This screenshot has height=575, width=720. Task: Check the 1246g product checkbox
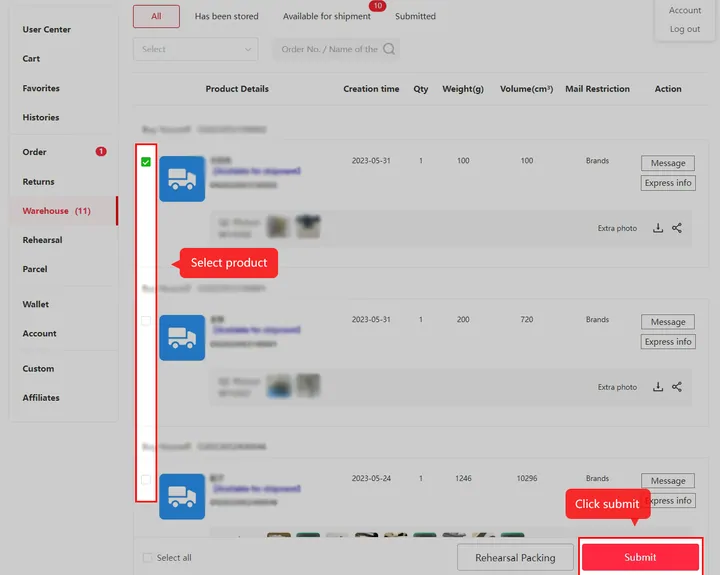click(146, 479)
